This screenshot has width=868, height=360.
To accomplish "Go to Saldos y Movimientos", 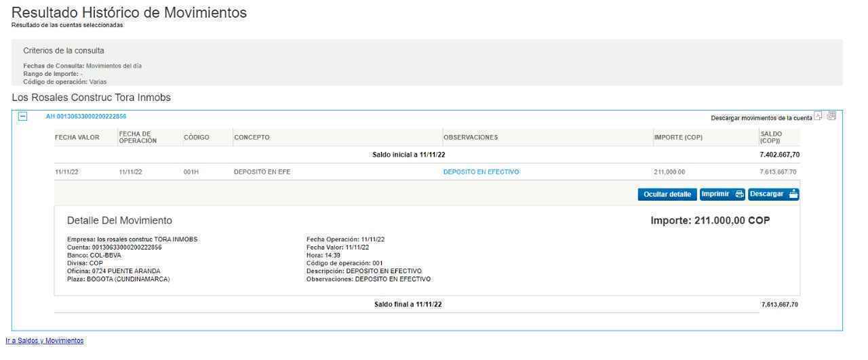I will click(x=45, y=340).
